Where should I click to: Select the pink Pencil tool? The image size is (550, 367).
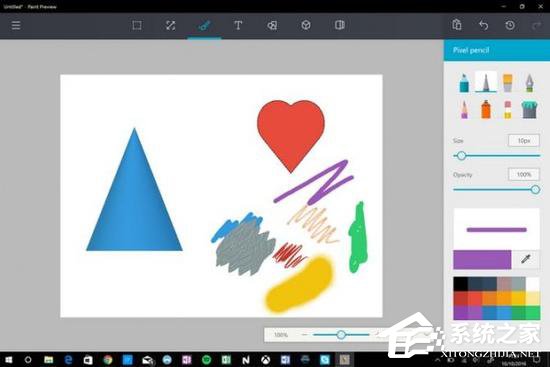[464, 109]
